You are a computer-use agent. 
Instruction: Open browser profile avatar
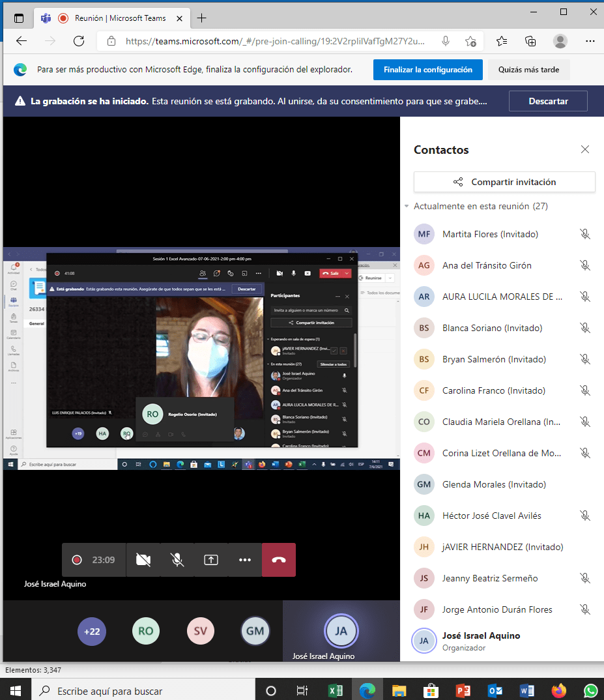(560, 42)
